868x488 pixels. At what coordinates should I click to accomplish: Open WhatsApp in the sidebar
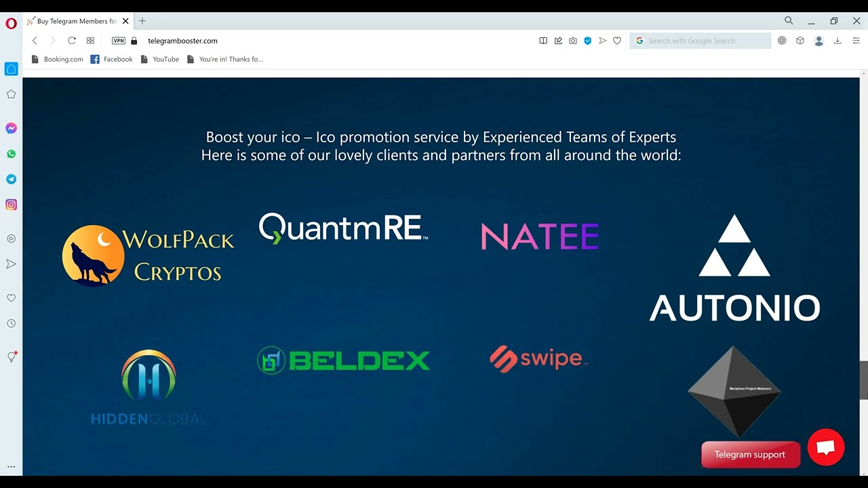[x=11, y=154]
